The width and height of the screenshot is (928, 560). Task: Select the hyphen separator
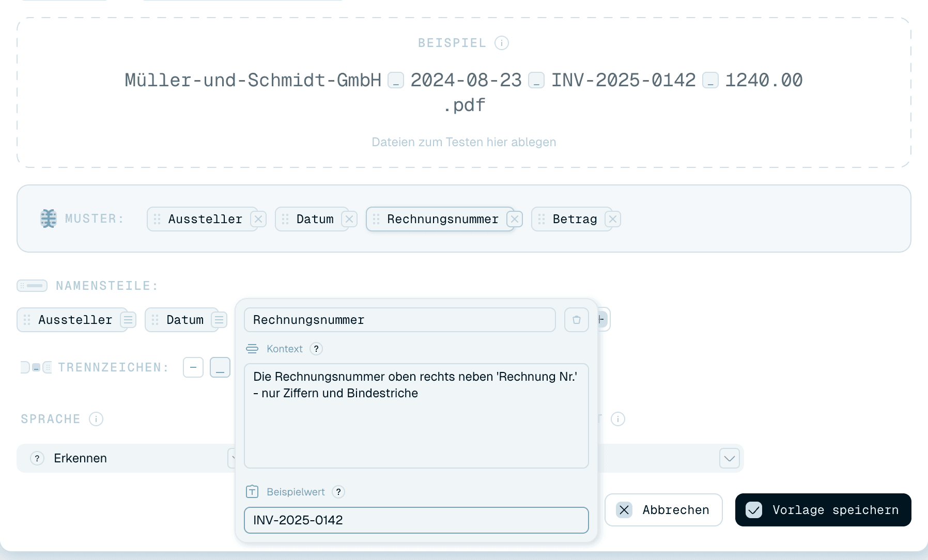tap(193, 367)
